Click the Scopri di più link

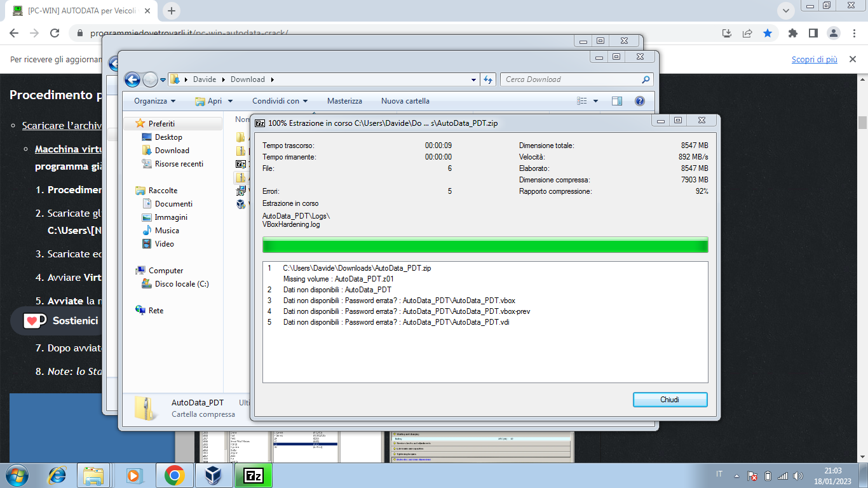(814, 59)
